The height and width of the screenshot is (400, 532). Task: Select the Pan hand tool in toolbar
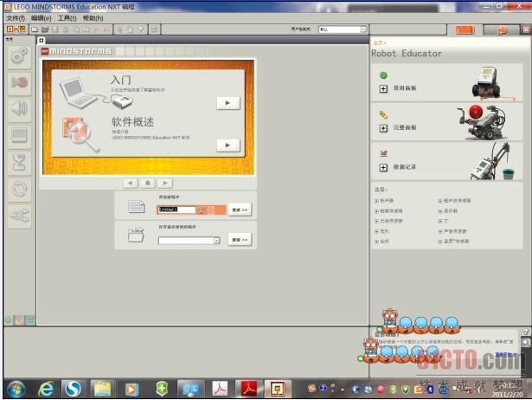click(x=130, y=29)
